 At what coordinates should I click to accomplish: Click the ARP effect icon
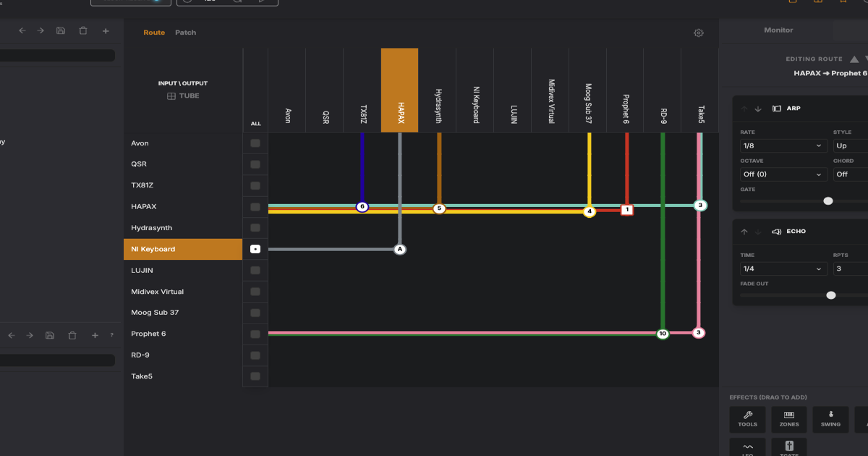[777, 109]
